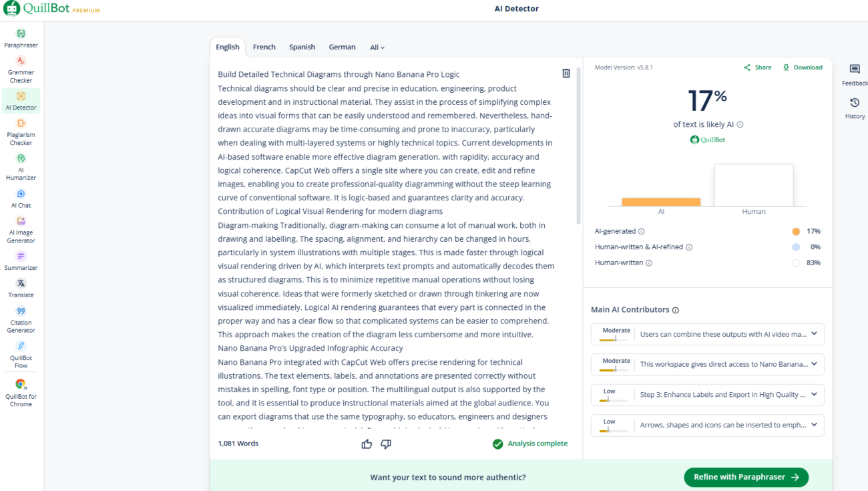Open the AI Humanizer tool

tap(21, 167)
